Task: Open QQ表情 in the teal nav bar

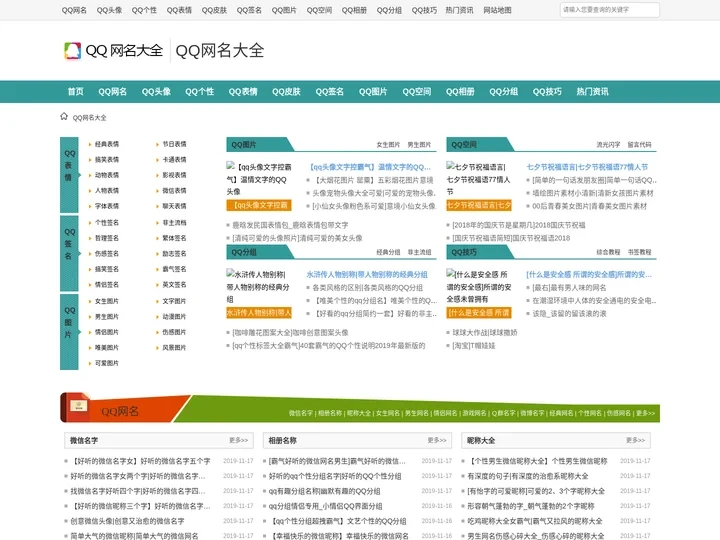Action: (243, 91)
